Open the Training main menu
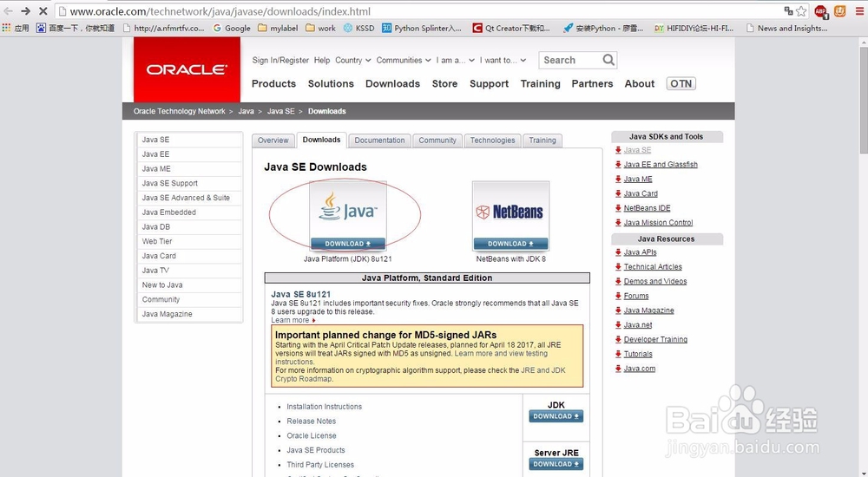Image resolution: width=868 pixels, height=477 pixels. pos(540,83)
